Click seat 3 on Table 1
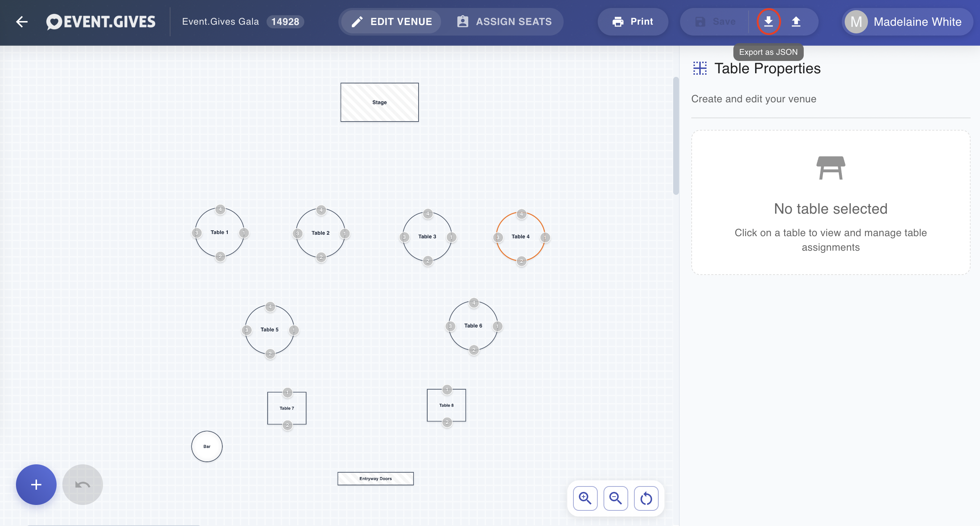 tap(197, 233)
